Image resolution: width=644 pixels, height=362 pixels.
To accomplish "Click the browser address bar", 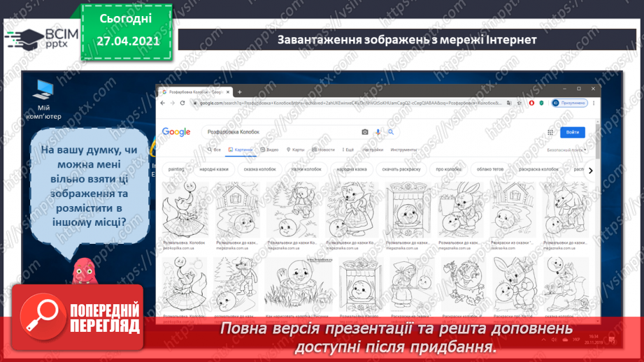I will (349, 103).
